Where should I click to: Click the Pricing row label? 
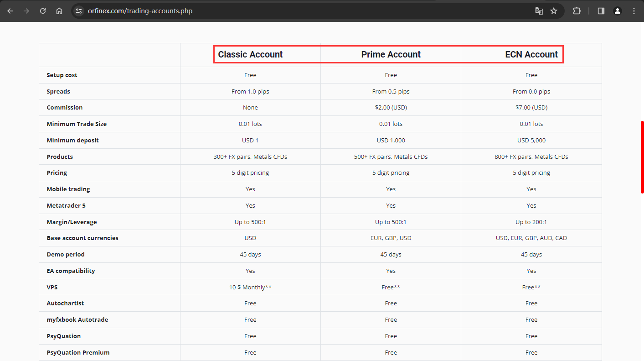[x=57, y=173]
